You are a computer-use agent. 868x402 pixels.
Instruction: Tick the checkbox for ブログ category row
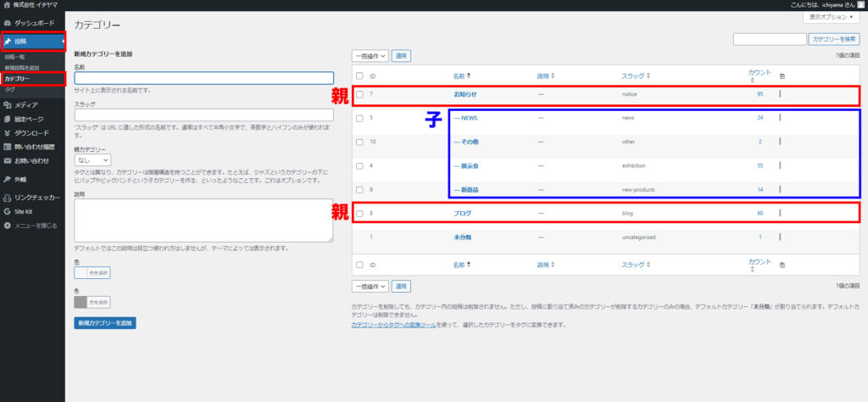tap(360, 214)
